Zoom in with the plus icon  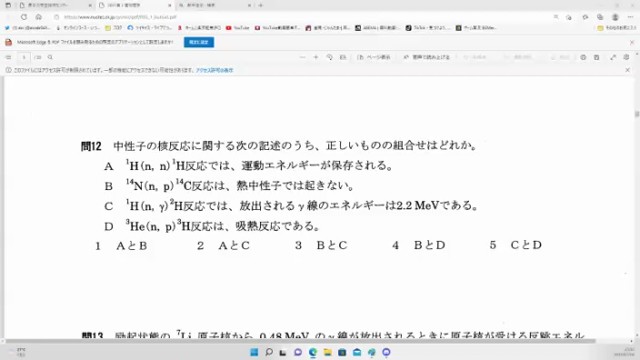pyautogui.click(x=316, y=58)
